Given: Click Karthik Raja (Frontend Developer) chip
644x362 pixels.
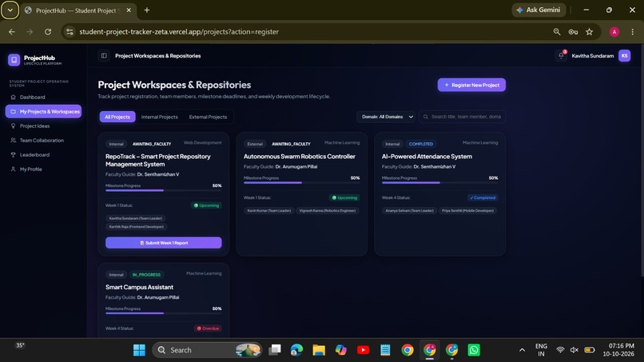Looking at the screenshot, I should click(137, 227).
